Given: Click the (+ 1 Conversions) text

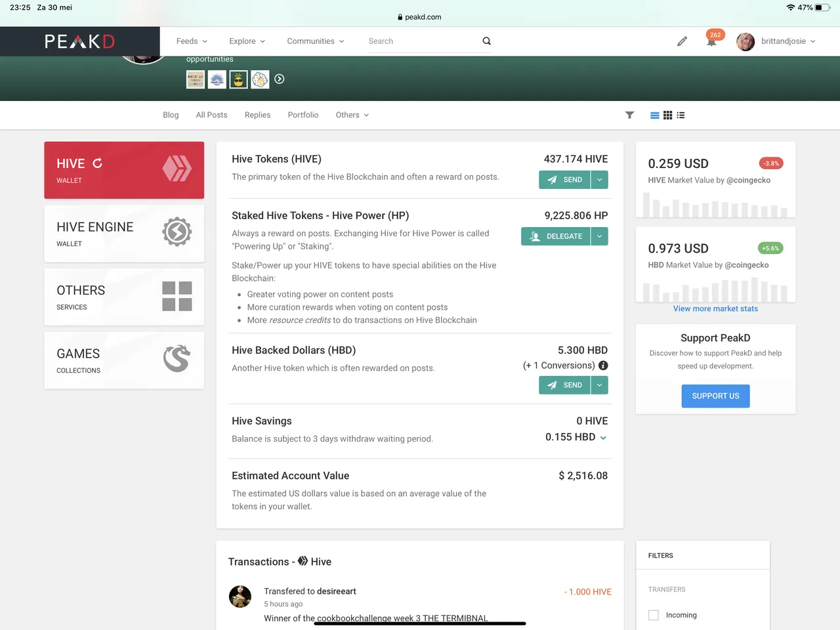Looking at the screenshot, I should [559, 366].
